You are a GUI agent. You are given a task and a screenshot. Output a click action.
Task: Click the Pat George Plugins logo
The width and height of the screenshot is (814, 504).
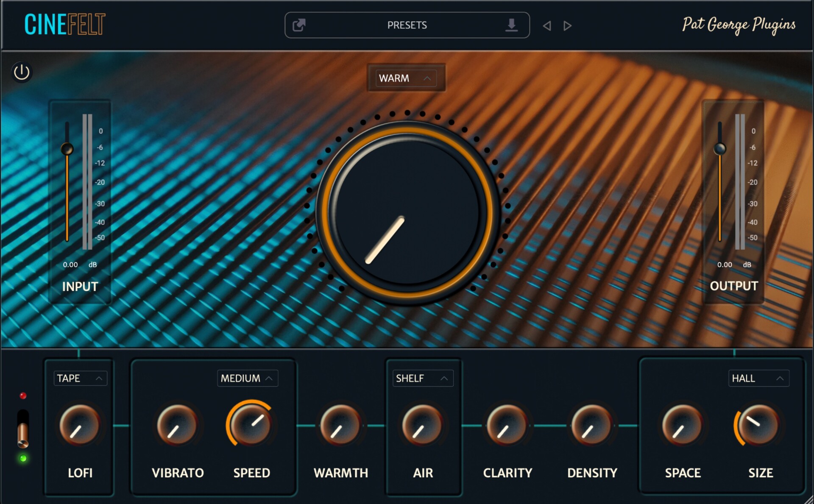(x=738, y=25)
